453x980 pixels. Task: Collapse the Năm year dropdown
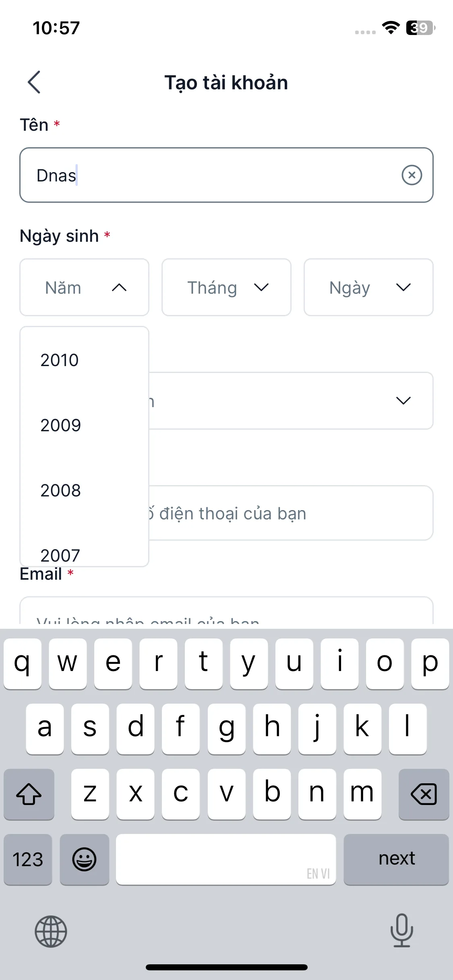84,287
